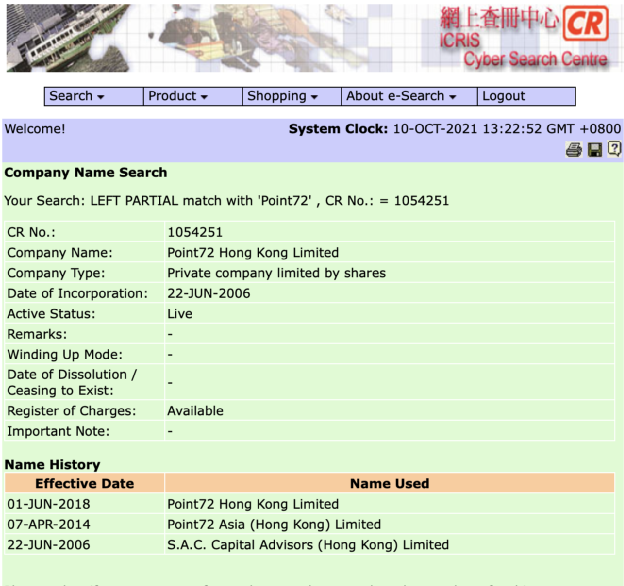Select the CR No. value 1054251
The height and width of the screenshot is (586, 624).
[x=195, y=232]
